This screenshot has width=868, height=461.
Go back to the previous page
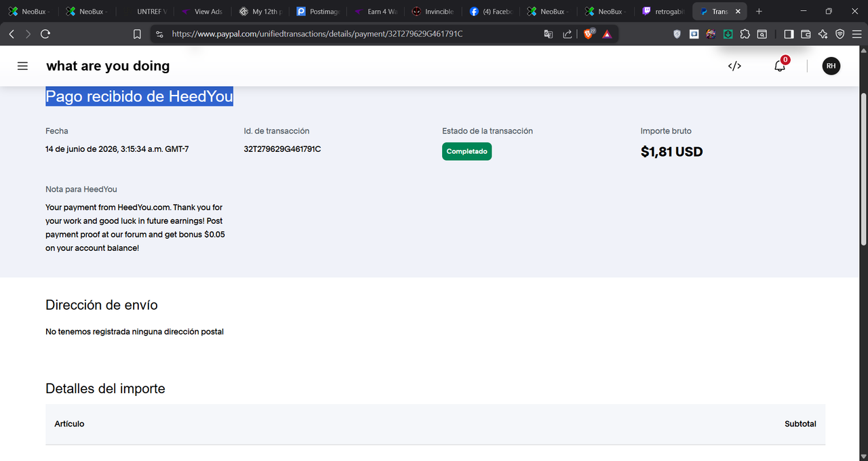pyautogui.click(x=12, y=34)
